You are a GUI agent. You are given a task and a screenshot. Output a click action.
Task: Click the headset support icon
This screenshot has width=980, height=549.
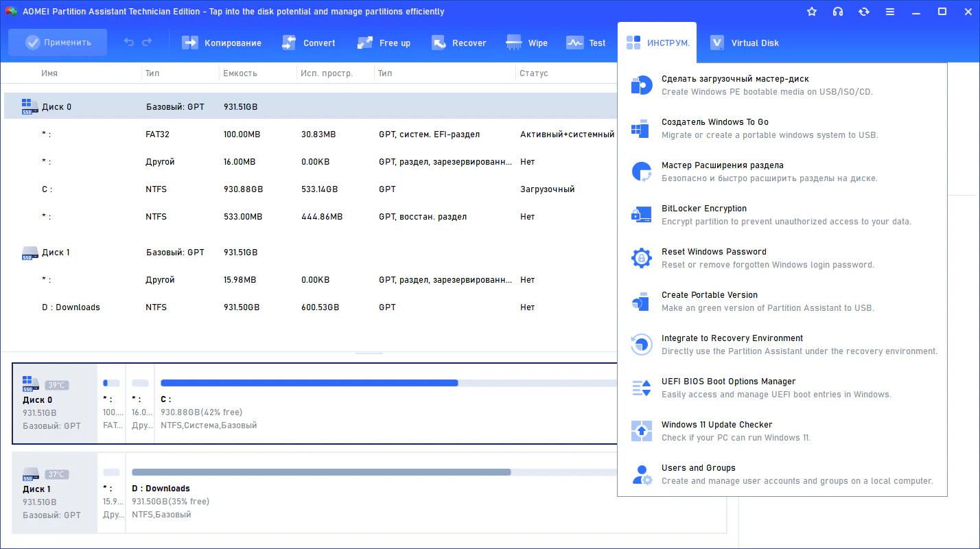click(838, 12)
